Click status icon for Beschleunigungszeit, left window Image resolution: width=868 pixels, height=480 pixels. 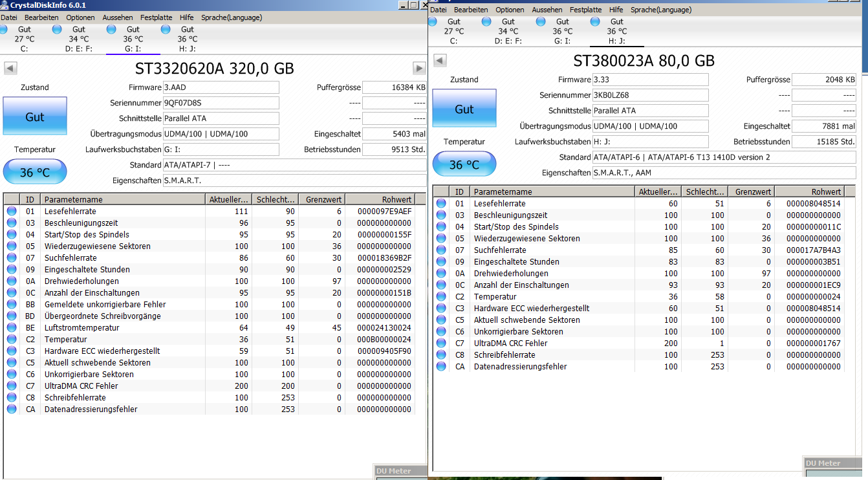pyautogui.click(x=12, y=223)
